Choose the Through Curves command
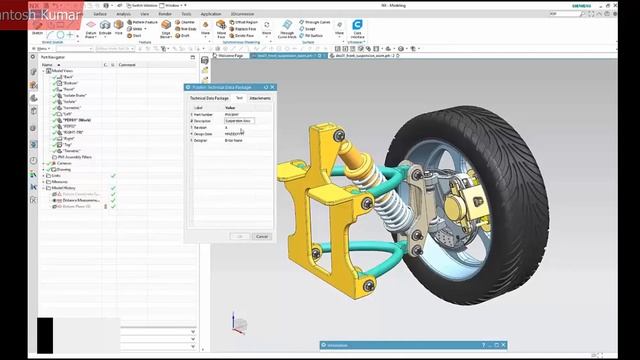The image size is (640, 360). [x=315, y=22]
